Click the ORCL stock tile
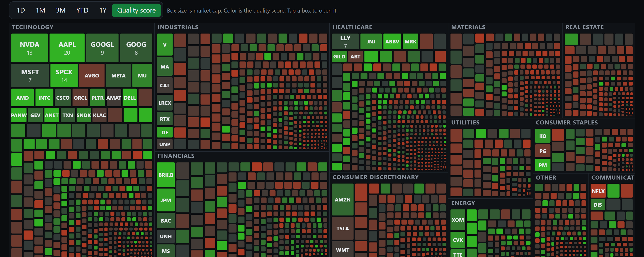The width and height of the screenshot is (644, 257). point(80,98)
